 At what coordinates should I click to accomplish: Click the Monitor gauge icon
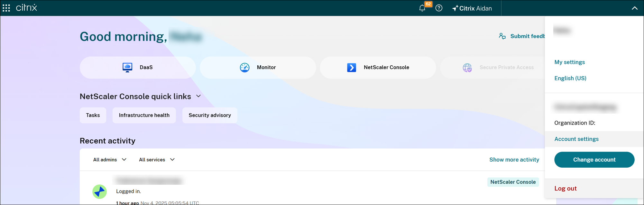244,67
